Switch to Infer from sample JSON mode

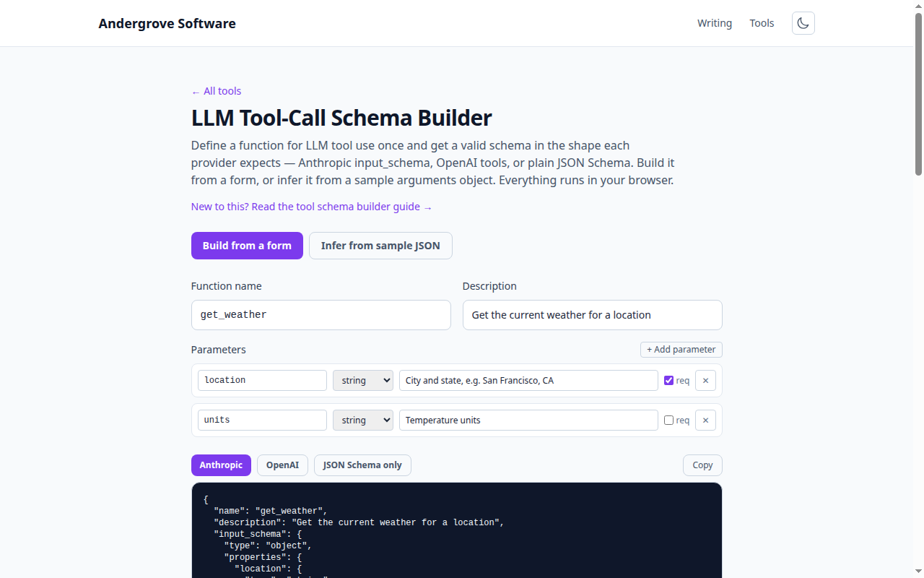[x=380, y=246]
